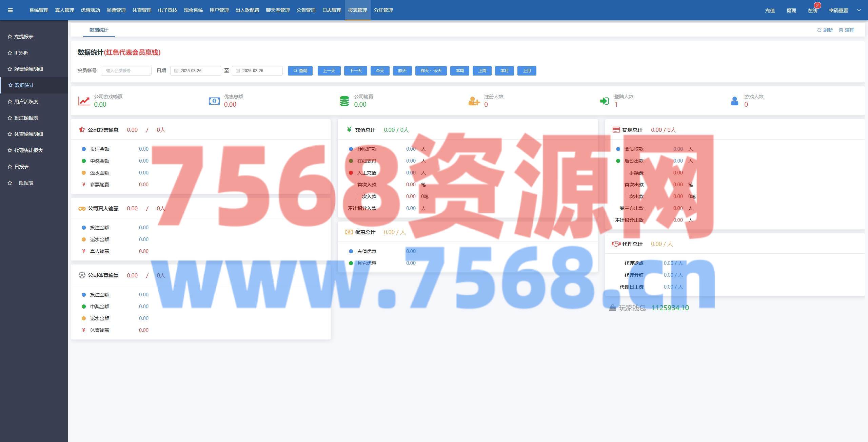Click the trash icon labeled 清理
The height and width of the screenshot is (442, 868).
[x=841, y=30]
